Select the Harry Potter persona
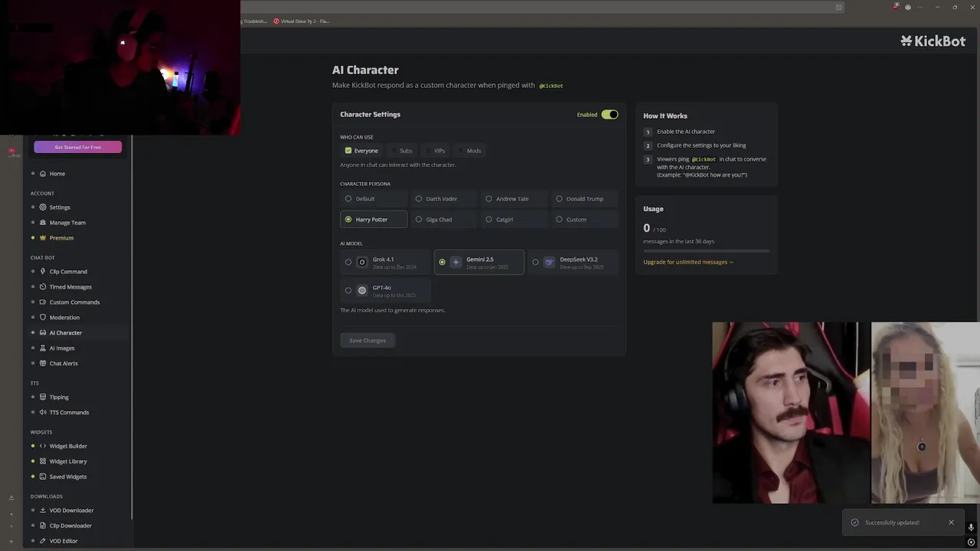980x551 pixels. [374, 220]
